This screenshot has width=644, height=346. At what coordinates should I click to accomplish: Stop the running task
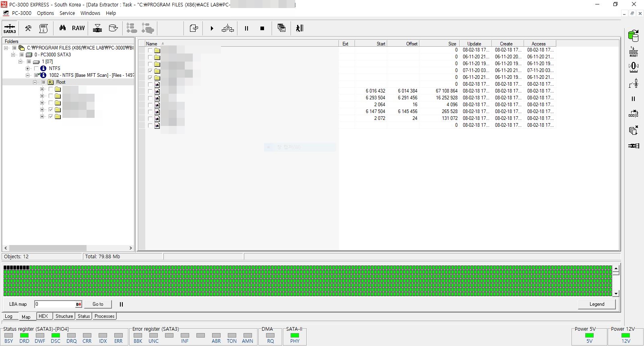(262, 29)
